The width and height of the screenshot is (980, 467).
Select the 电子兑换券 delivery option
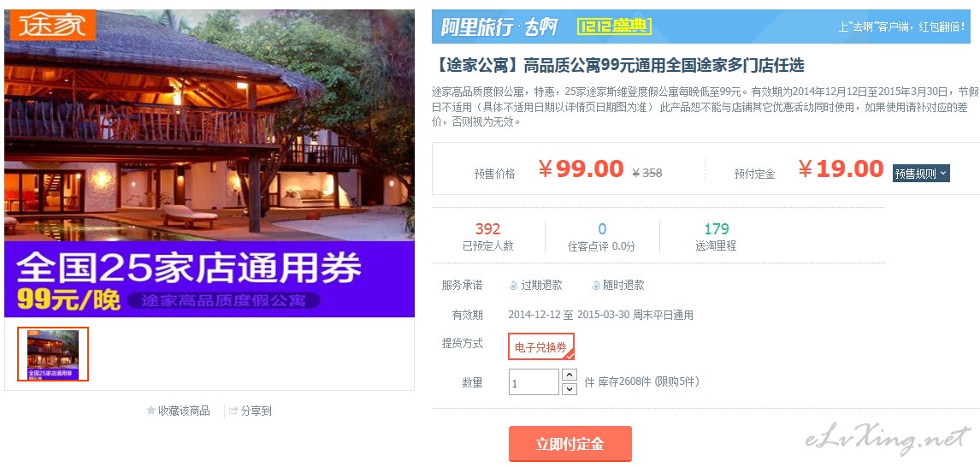540,347
